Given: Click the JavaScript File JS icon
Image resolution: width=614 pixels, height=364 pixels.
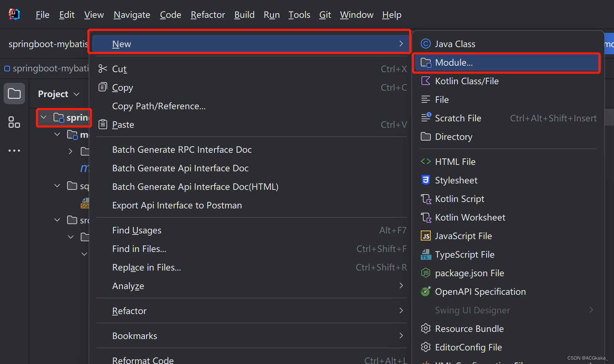Looking at the screenshot, I should point(426,236).
